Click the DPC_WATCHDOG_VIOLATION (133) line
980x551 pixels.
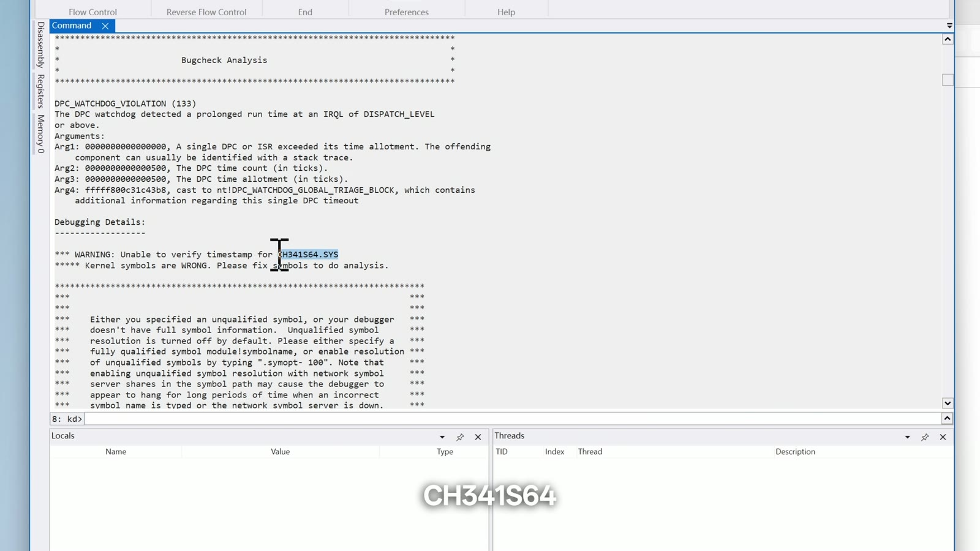tap(126, 103)
